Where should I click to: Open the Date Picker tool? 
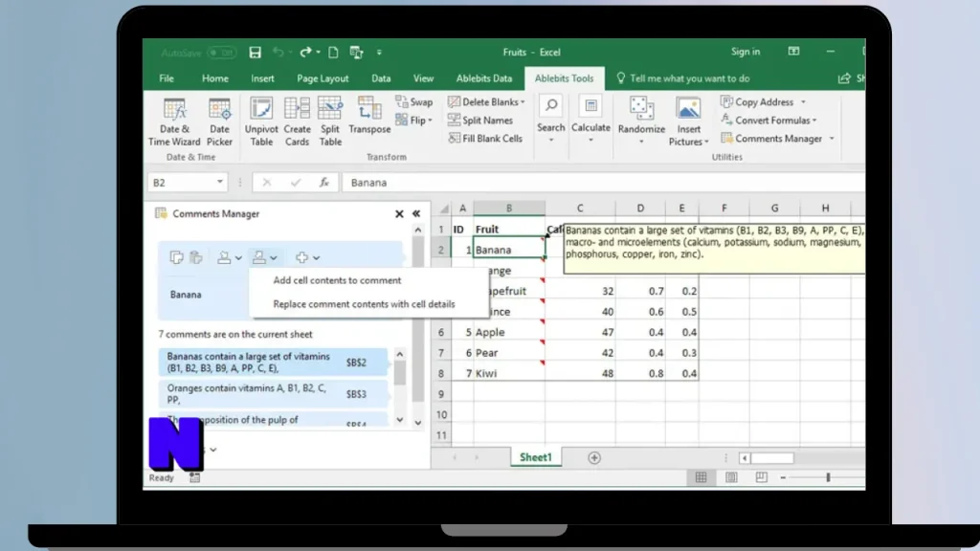[x=219, y=122]
